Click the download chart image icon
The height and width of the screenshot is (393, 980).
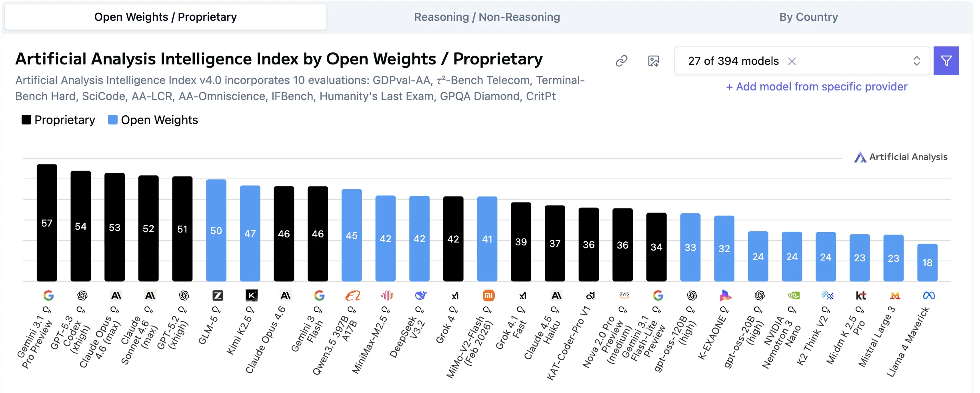[x=653, y=61]
